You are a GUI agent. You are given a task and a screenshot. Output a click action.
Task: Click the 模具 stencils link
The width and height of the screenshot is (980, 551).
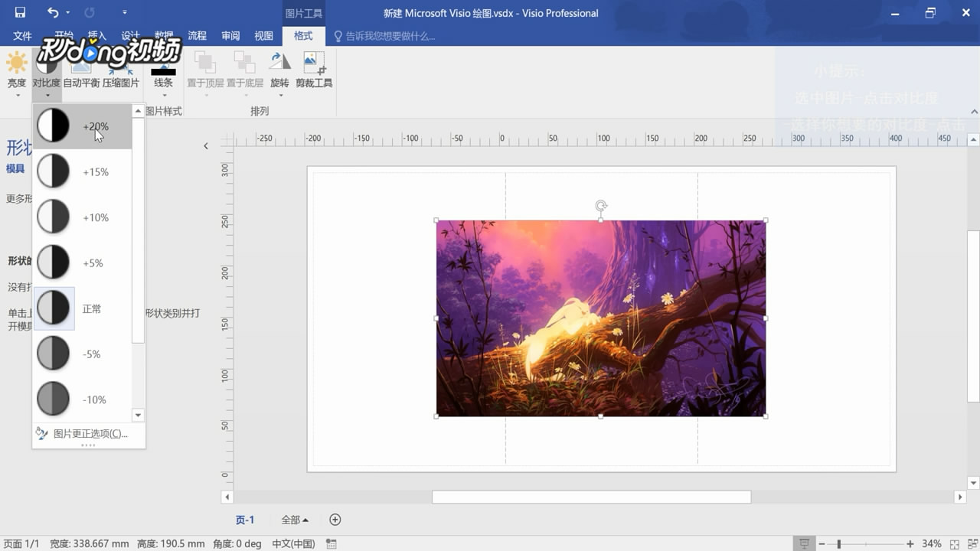point(15,168)
